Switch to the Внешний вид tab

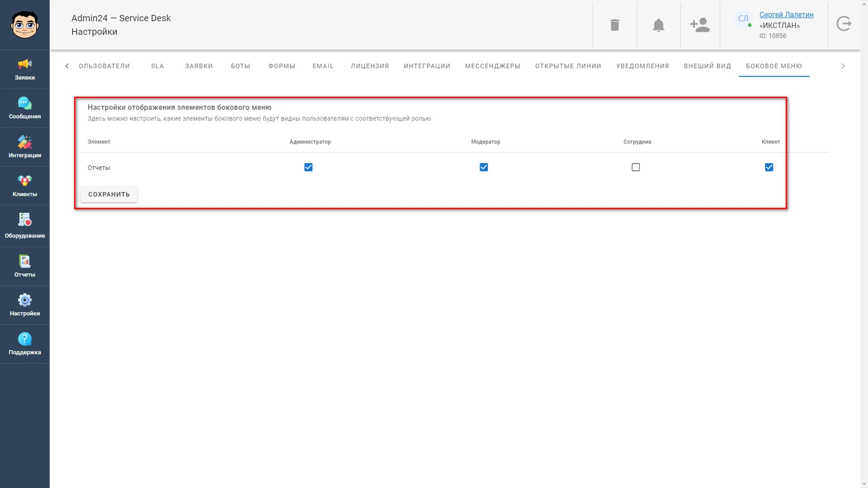click(707, 66)
